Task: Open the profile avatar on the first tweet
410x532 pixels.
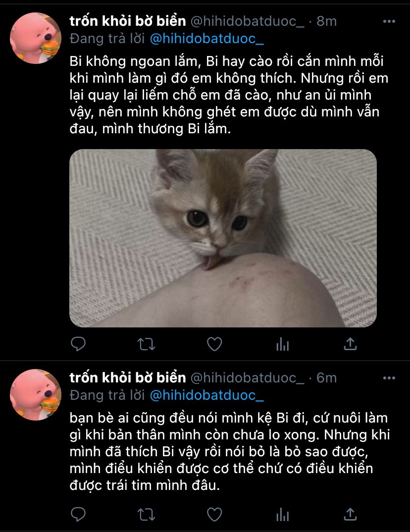Action: coord(36,38)
